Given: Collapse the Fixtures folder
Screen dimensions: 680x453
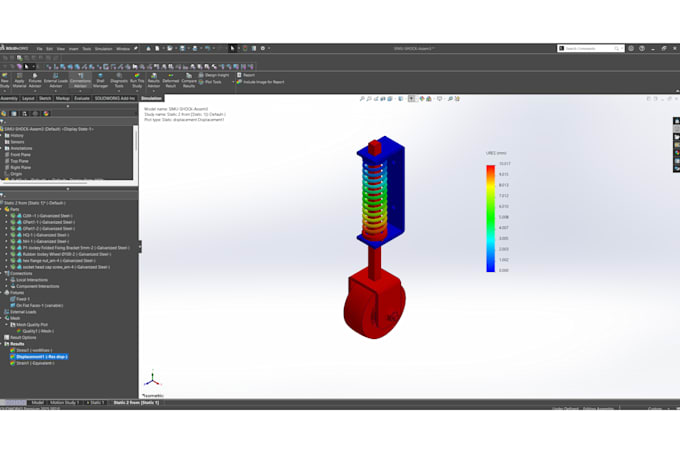Looking at the screenshot, I should tap(2, 293).
